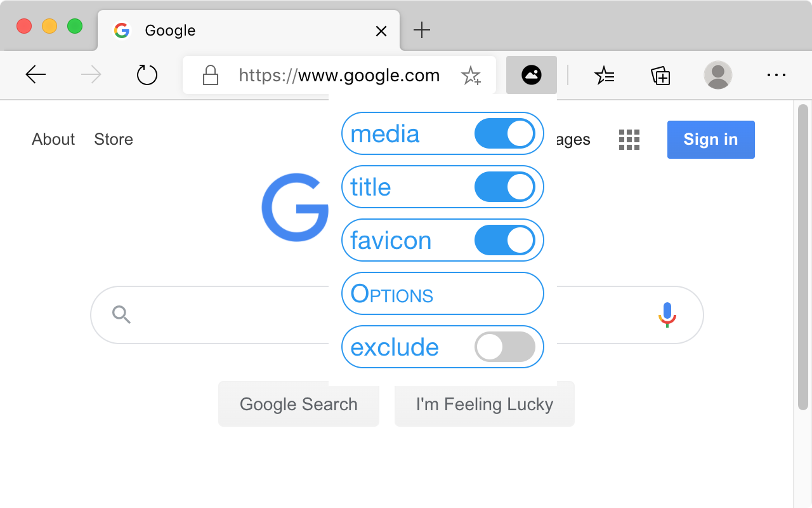Toggle the title switch

[x=504, y=187]
